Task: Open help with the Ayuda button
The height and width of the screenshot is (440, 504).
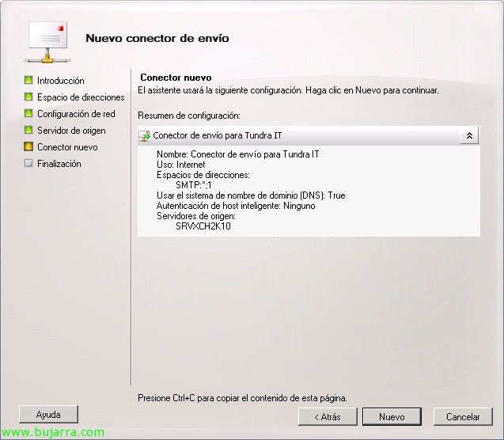Action: (x=48, y=415)
